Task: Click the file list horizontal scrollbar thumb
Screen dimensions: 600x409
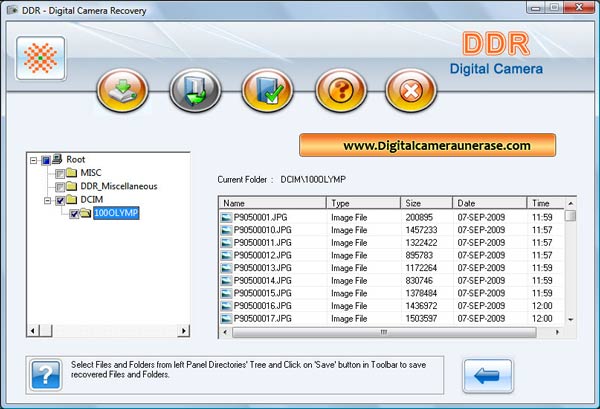Action: tap(384, 332)
